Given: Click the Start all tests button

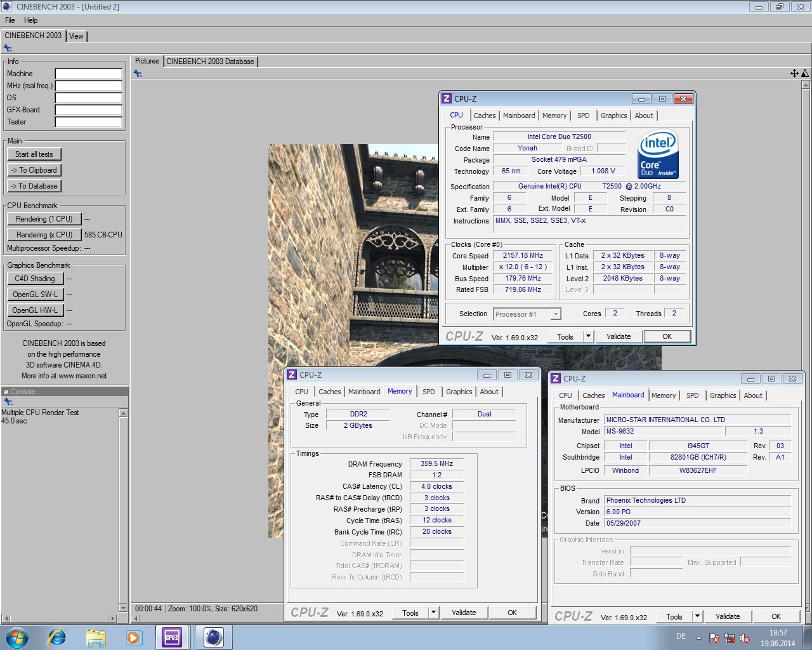Looking at the screenshot, I should [x=34, y=154].
